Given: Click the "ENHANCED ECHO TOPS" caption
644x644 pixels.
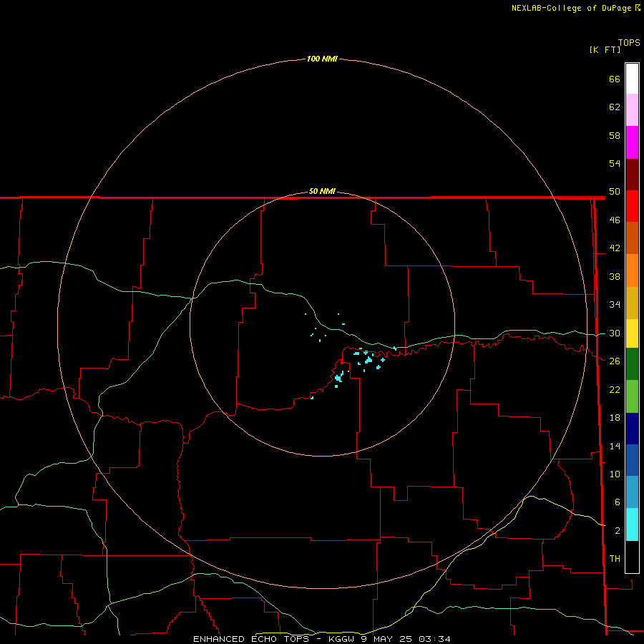Looking at the screenshot, I should click(x=251, y=639).
